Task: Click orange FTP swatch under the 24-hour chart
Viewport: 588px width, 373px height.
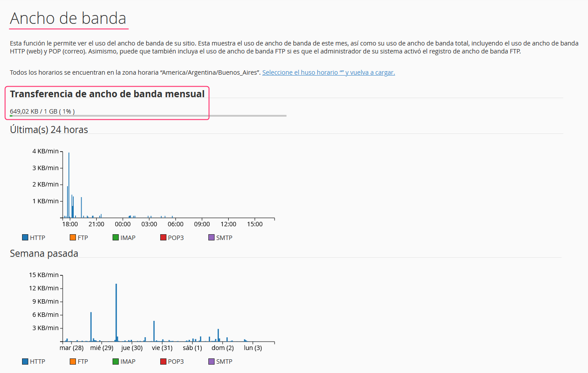Action: pos(73,237)
